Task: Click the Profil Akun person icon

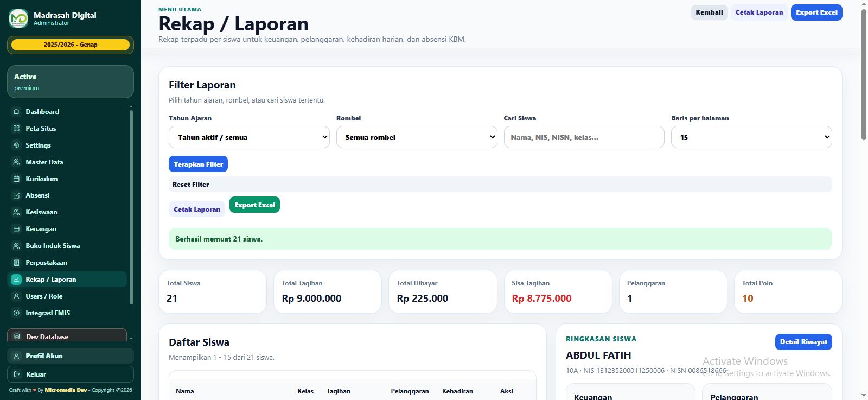Action: point(16,356)
